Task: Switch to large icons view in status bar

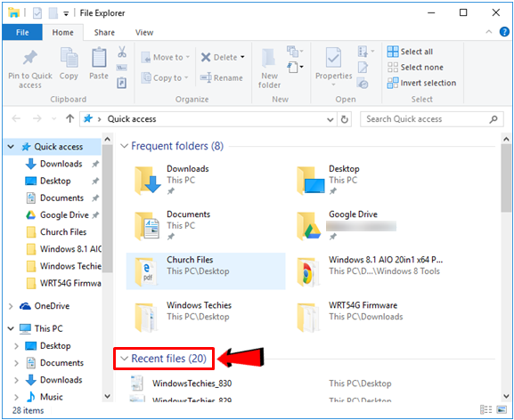Action: coord(502,409)
